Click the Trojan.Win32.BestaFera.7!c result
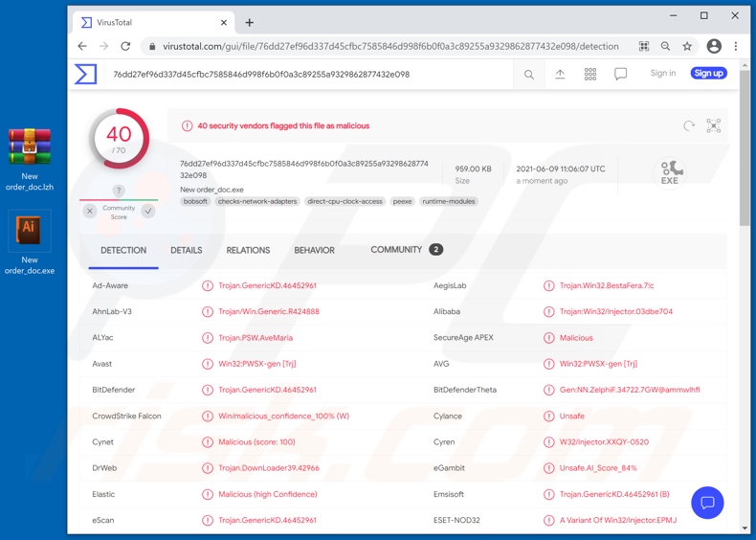The image size is (756, 540). 607,285
